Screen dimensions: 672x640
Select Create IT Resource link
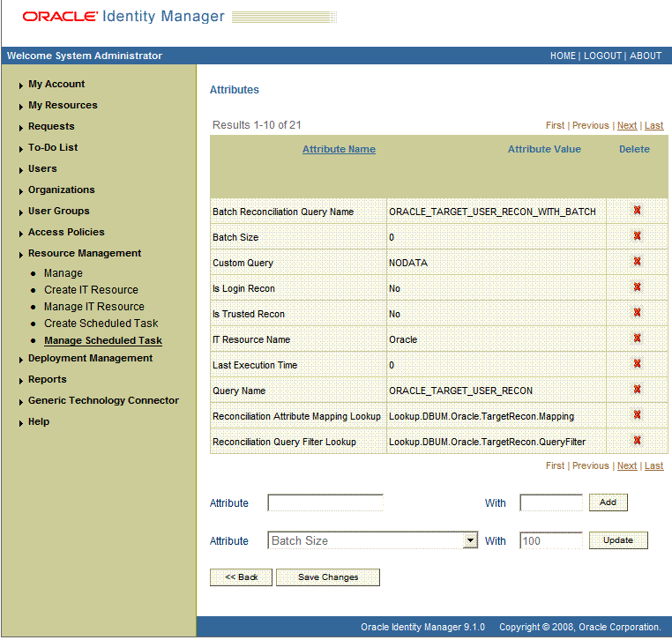pyautogui.click(x=91, y=290)
